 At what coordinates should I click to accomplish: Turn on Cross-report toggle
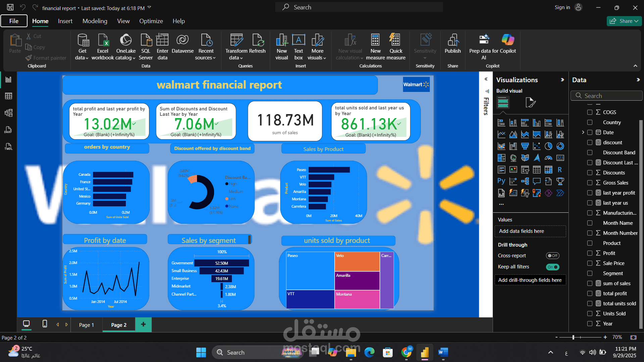pyautogui.click(x=552, y=256)
